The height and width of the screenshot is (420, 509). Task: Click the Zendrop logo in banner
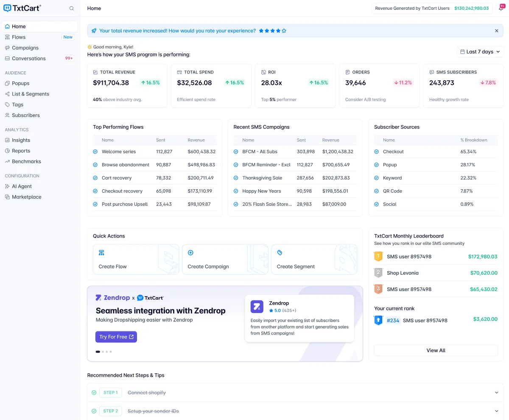click(x=113, y=298)
